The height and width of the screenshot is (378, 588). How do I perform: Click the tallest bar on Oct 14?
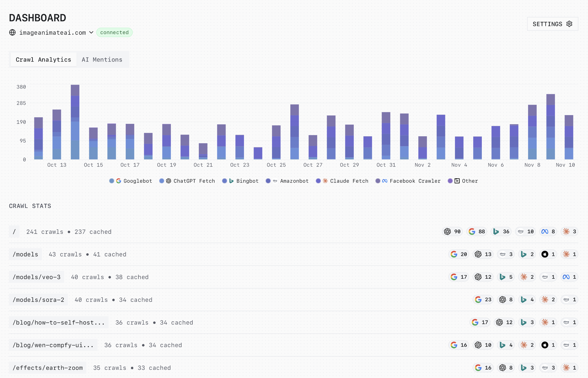(75, 121)
